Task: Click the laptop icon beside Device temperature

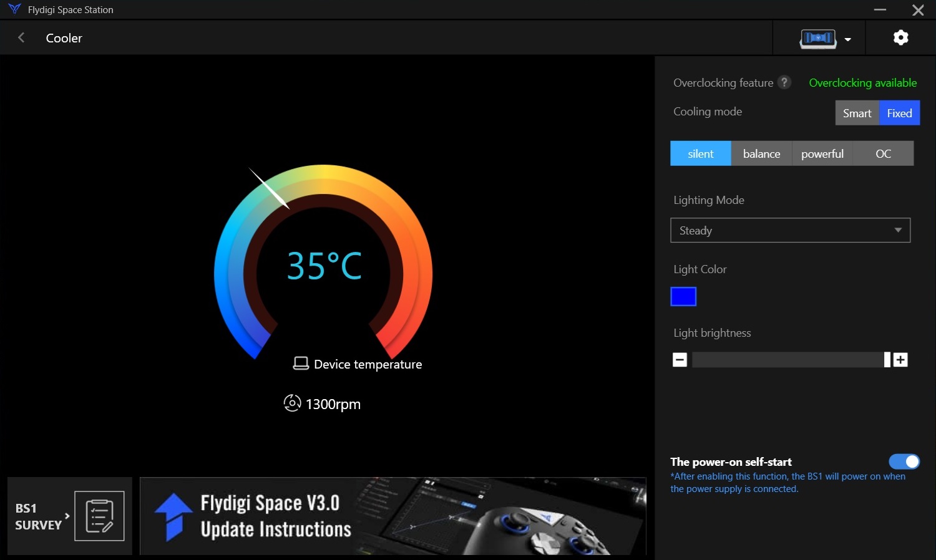Action: point(301,364)
